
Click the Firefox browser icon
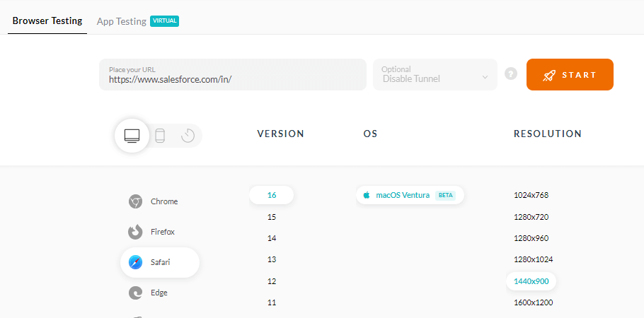click(x=136, y=232)
